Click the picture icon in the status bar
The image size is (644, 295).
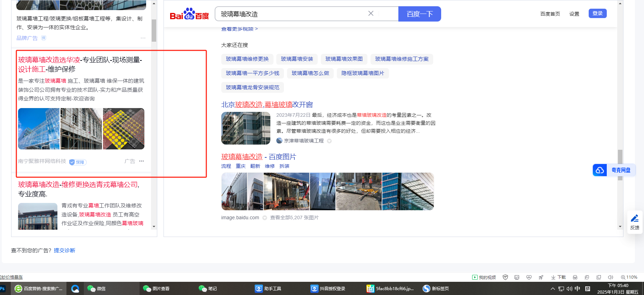tap(517, 277)
